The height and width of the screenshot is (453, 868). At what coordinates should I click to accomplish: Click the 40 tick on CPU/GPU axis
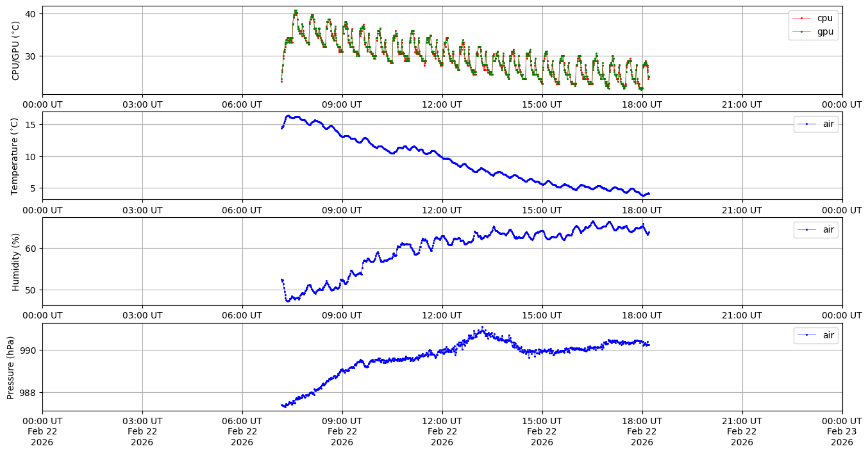click(x=30, y=14)
